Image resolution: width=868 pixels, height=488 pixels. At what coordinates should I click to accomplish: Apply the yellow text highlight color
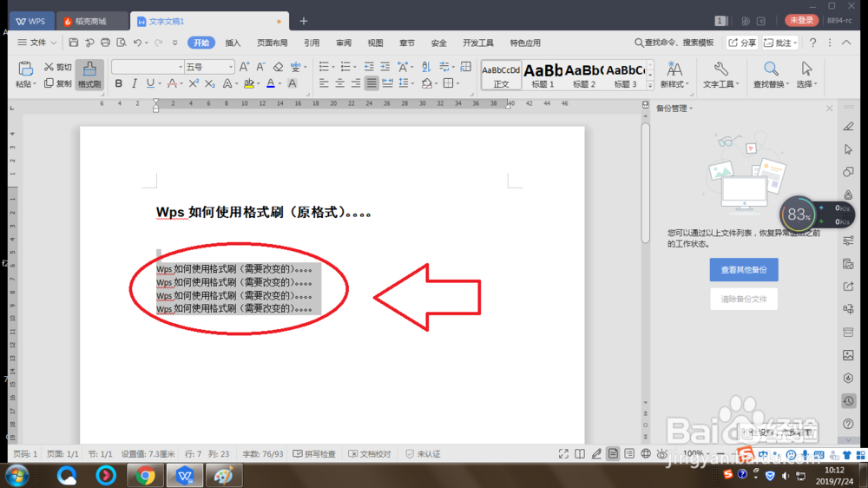249,83
